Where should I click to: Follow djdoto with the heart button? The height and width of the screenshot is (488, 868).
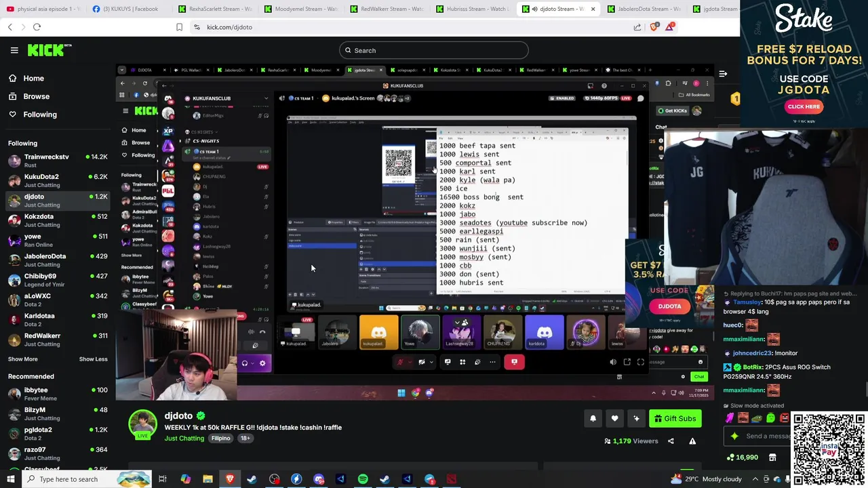click(614, 419)
